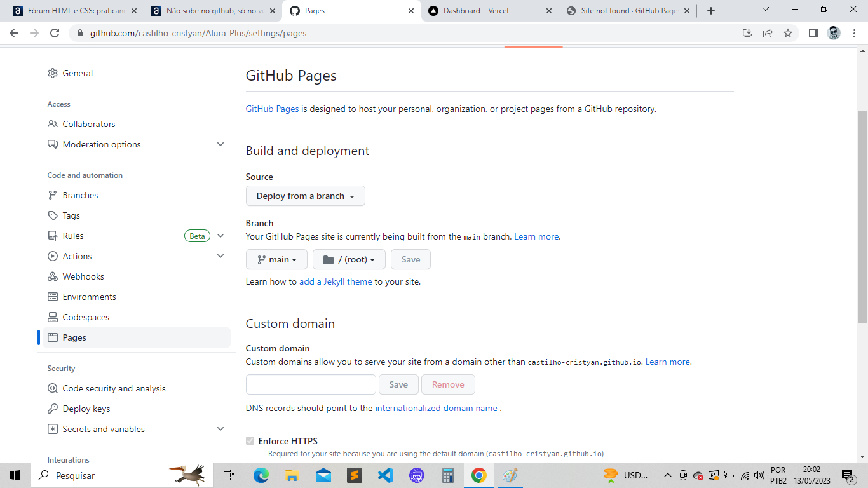Expand the Actions section chevron
The height and width of the screenshot is (488, 868).
click(220, 256)
